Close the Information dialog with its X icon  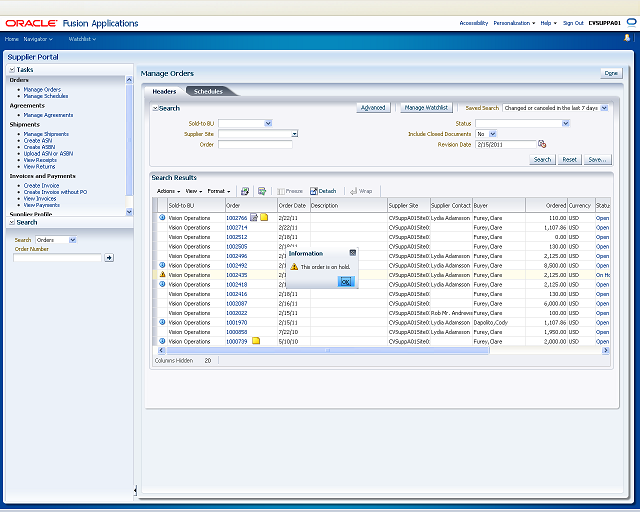pyautogui.click(x=353, y=253)
